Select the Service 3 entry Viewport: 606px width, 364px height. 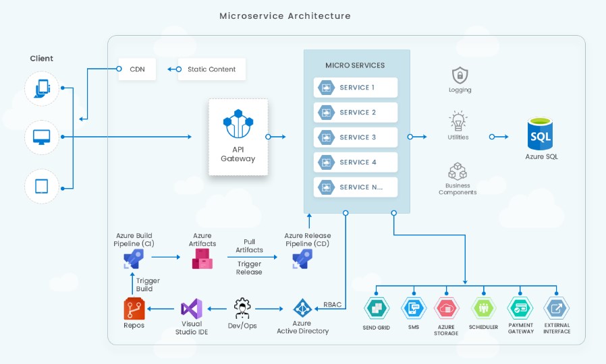pos(356,138)
